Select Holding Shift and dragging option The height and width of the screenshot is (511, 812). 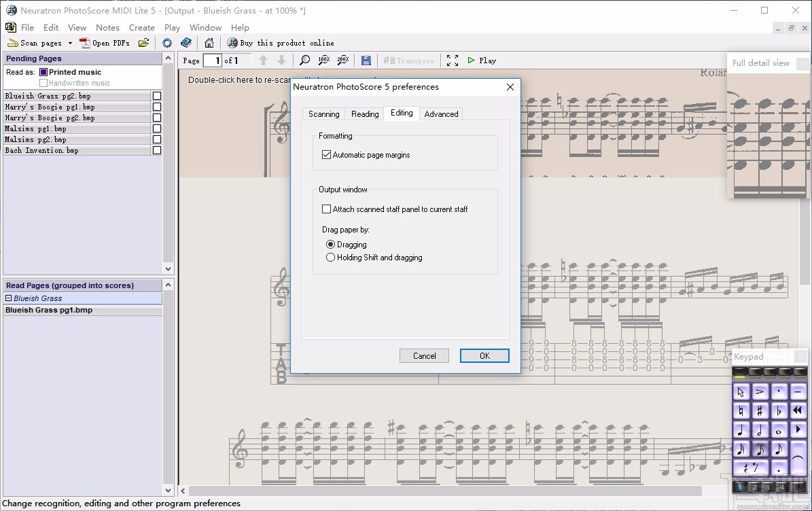click(331, 258)
